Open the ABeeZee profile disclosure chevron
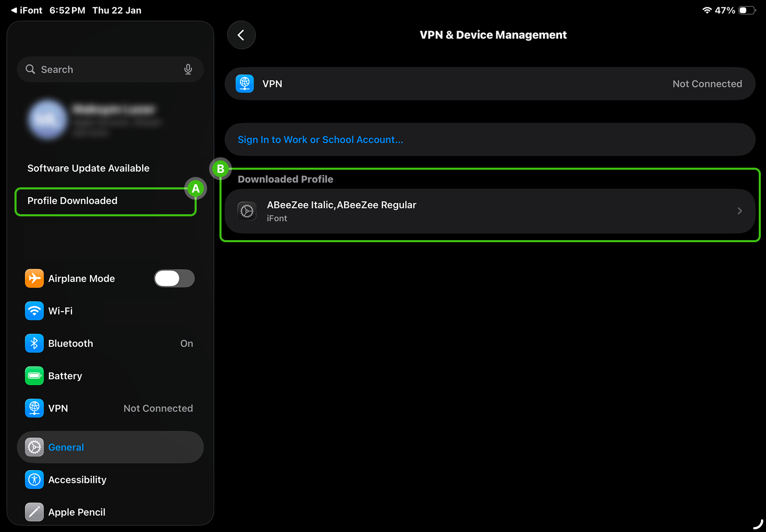The image size is (766, 532). 740,211
